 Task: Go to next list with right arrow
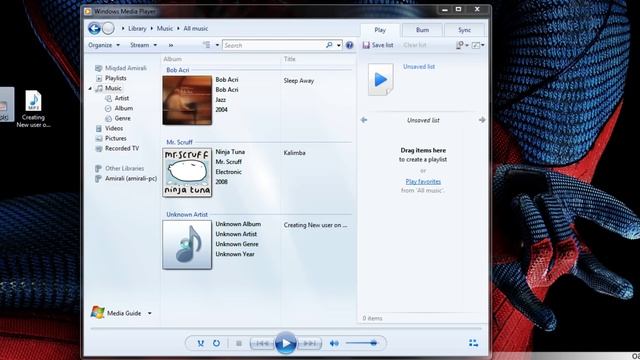482,120
